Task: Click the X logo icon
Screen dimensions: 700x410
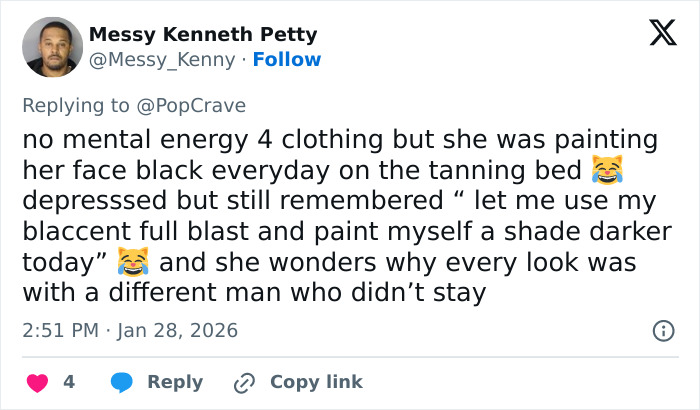Action: [x=655, y=34]
